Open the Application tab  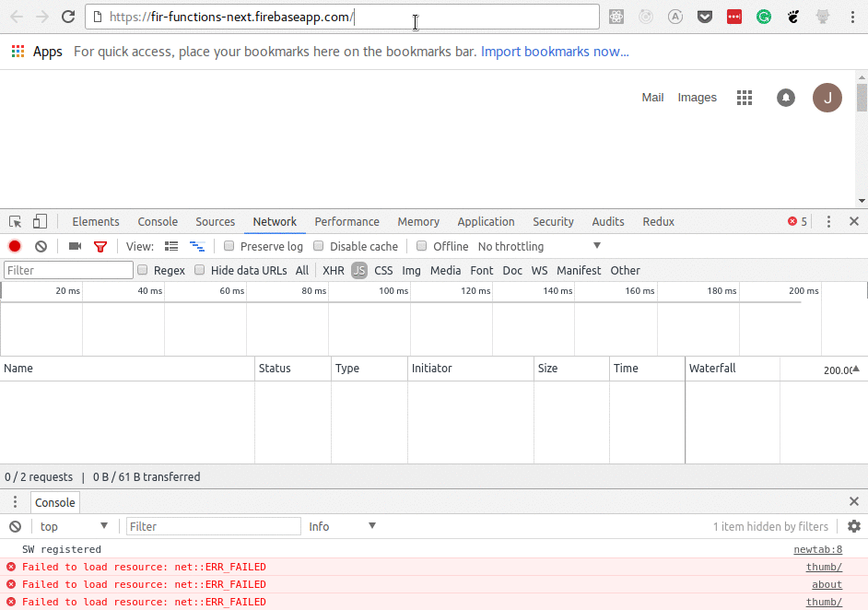tap(486, 221)
